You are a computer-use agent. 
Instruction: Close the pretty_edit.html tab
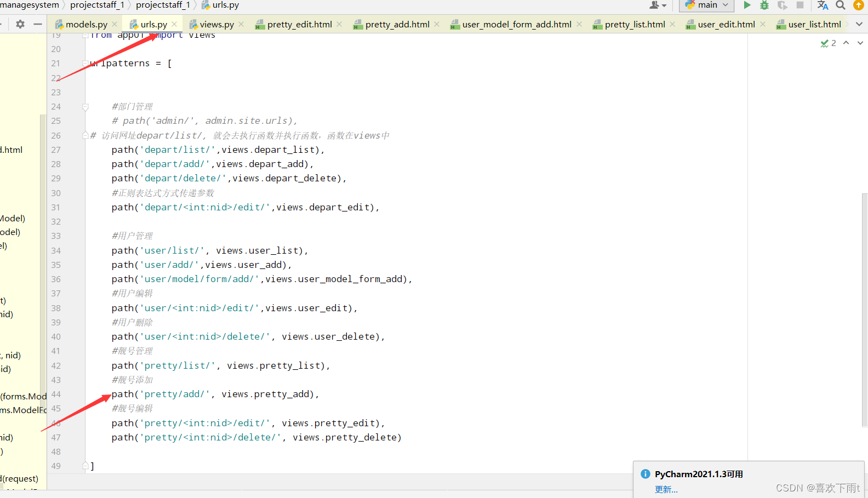click(339, 24)
